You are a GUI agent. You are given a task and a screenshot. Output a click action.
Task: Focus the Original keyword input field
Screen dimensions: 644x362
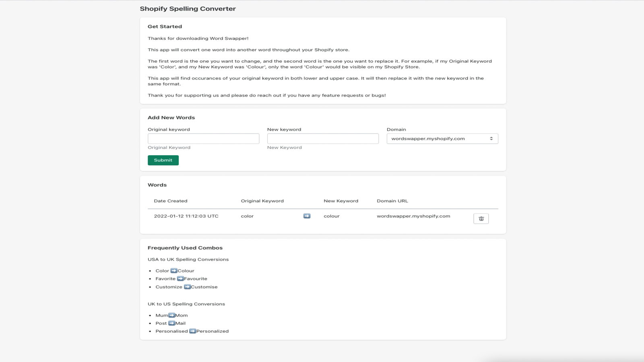coord(203,138)
